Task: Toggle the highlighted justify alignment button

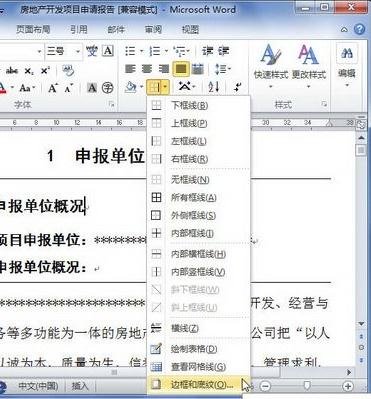Action: pos(181,69)
